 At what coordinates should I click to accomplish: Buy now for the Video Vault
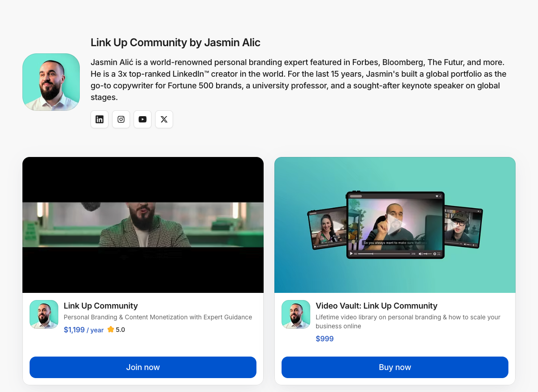395,367
